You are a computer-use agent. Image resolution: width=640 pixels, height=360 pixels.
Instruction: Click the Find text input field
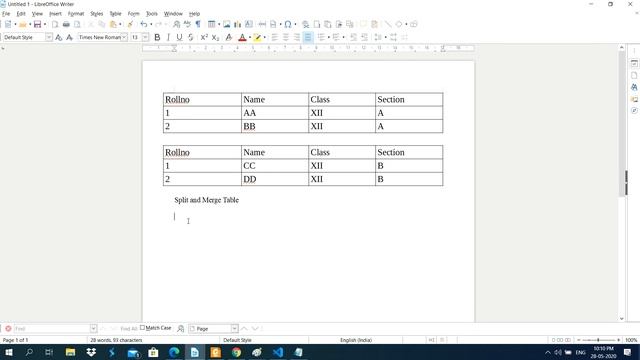(x=52, y=329)
